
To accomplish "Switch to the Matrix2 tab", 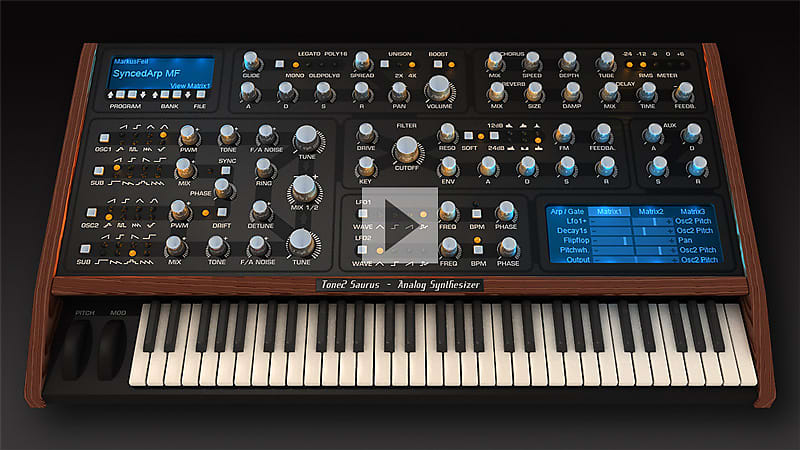I will tap(651, 212).
